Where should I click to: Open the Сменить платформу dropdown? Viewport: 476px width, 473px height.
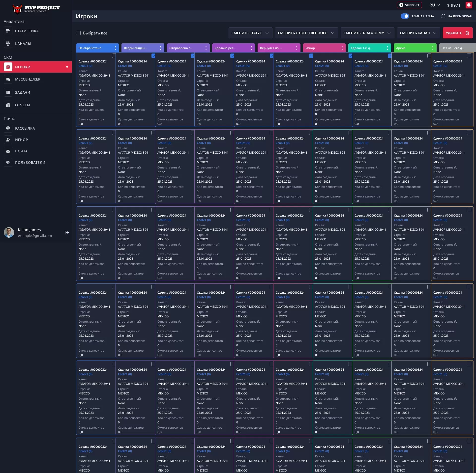coord(367,33)
